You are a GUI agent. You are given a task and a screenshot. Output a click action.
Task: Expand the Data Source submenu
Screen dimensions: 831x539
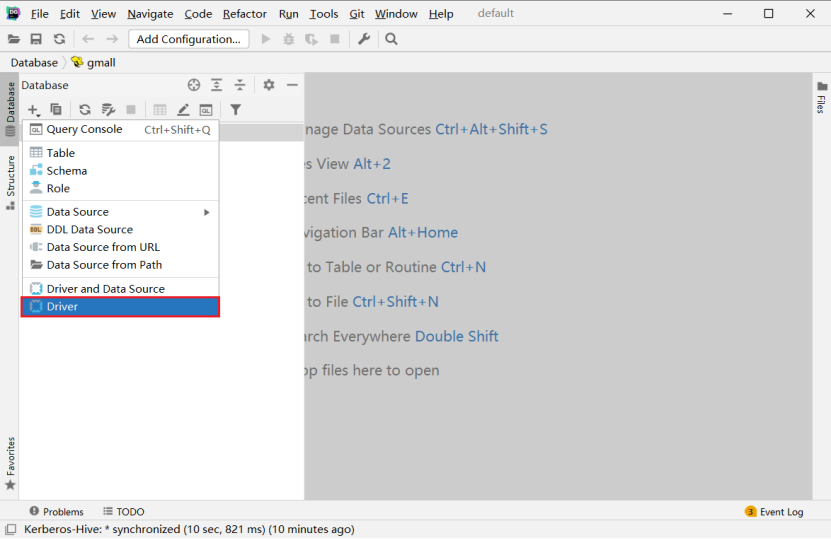point(120,212)
